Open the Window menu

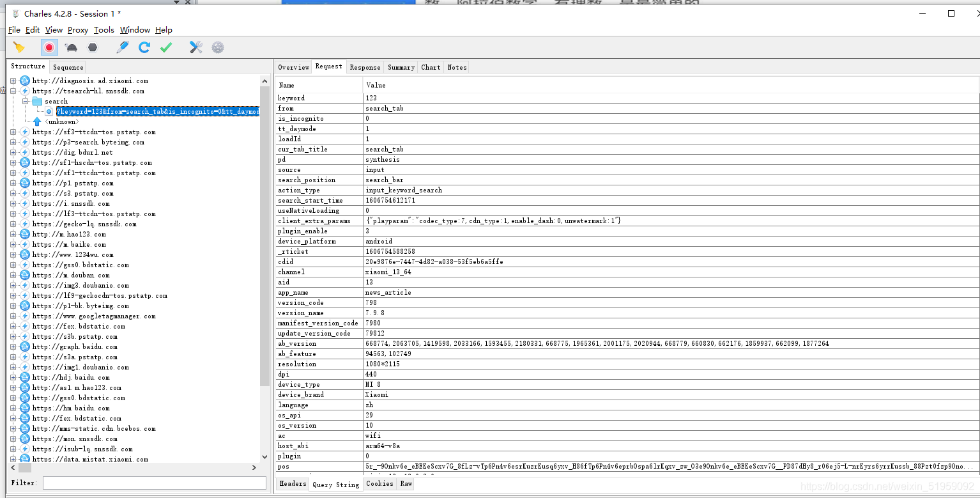[x=135, y=30]
